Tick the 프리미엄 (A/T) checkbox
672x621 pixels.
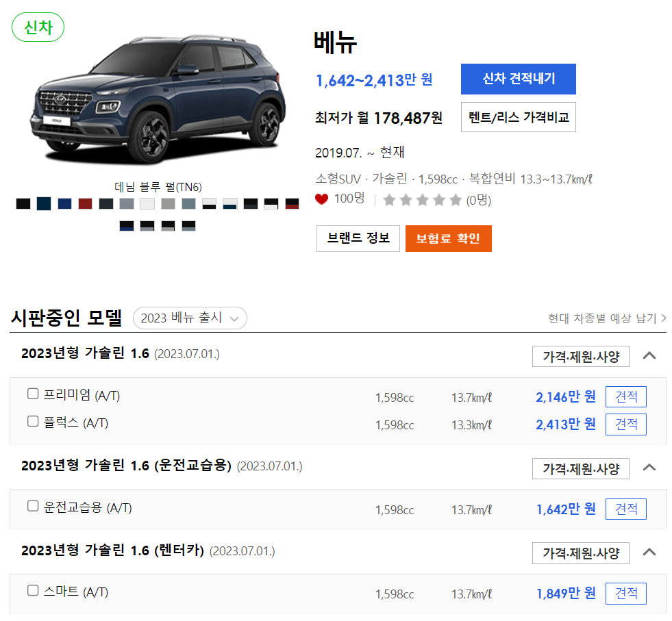tap(33, 394)
